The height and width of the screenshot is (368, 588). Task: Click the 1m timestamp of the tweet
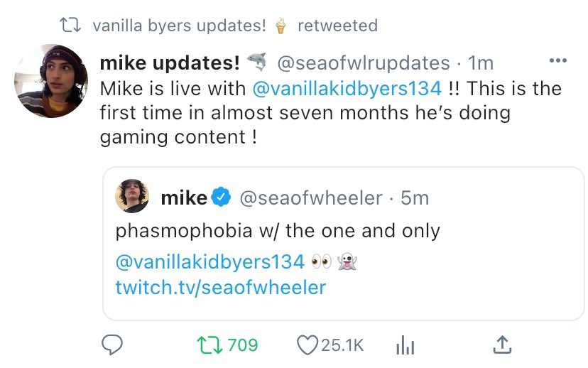(481, 63)
